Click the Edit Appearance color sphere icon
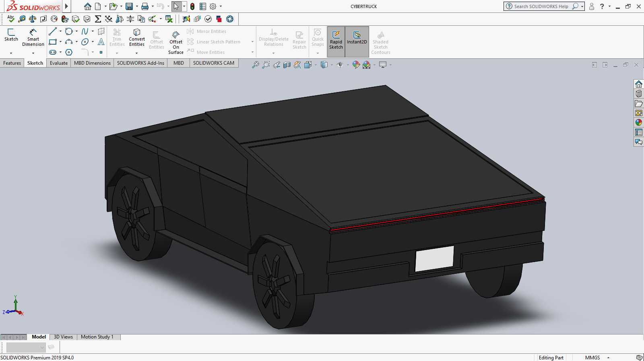This screenshot has height=361, width=644. click(x=356, y=65)
